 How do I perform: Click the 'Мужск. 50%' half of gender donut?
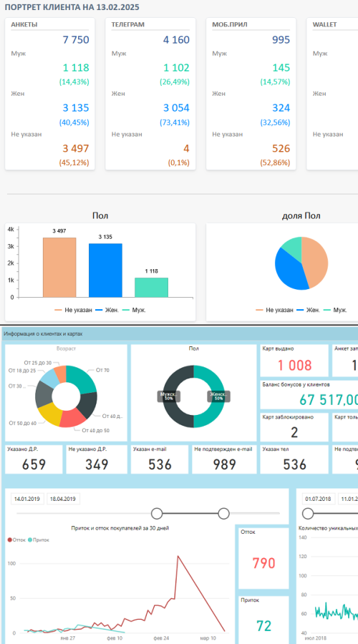tap(170, 396)
